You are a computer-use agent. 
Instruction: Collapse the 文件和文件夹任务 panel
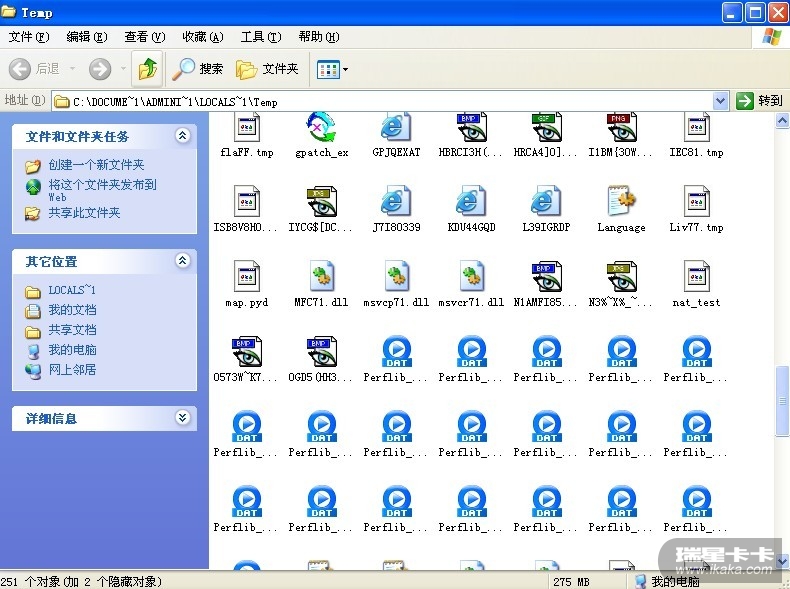182,135
